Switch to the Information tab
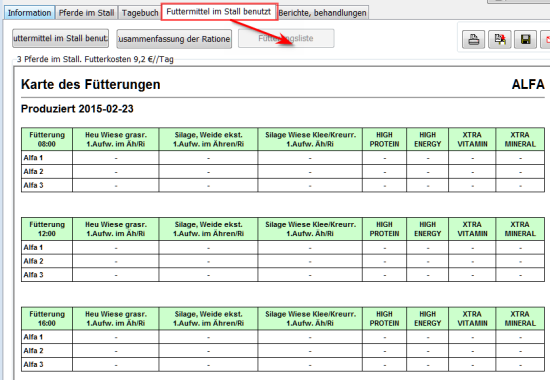The width and height of the screenshot is (550, 380). point(29,13)
